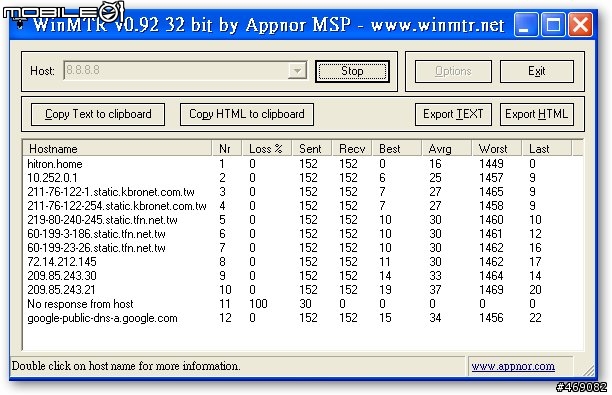The image size is (612, 395).
Task: Sort by the Best column header
Action: point(397,149)
